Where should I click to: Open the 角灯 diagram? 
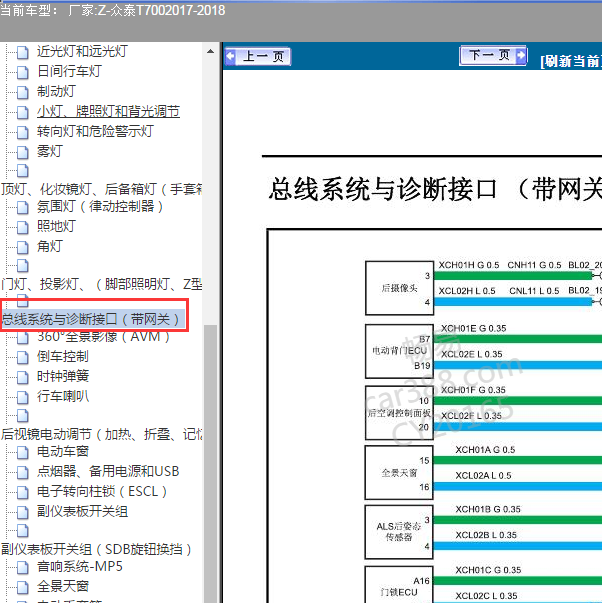tap(50, 246)
